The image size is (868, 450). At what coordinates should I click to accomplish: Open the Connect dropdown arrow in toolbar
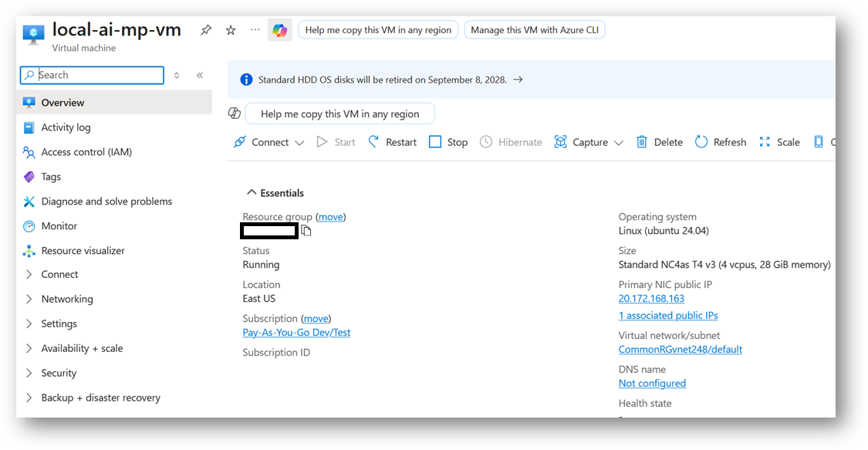[x=299, y=143]
